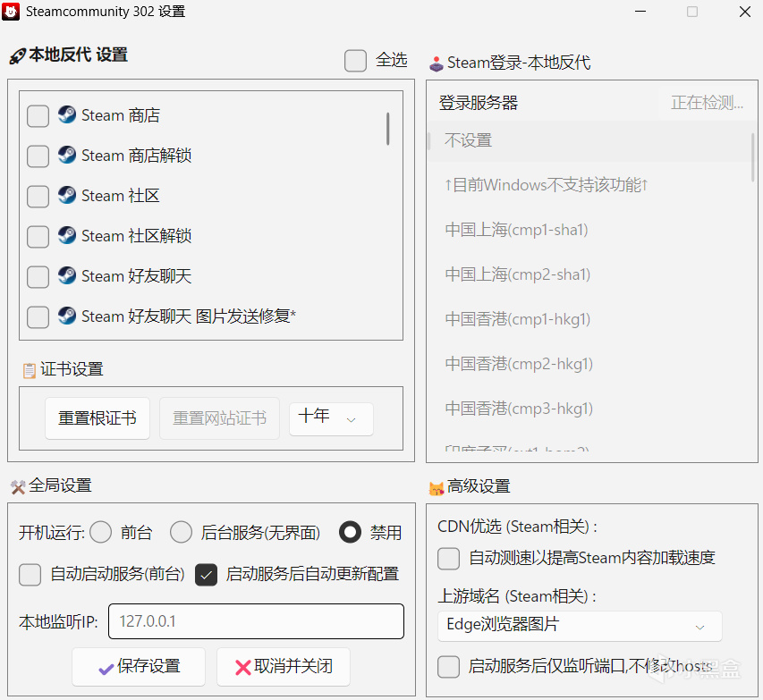Click ↑目前Windows不支持该功能↑ list entry

589,185
